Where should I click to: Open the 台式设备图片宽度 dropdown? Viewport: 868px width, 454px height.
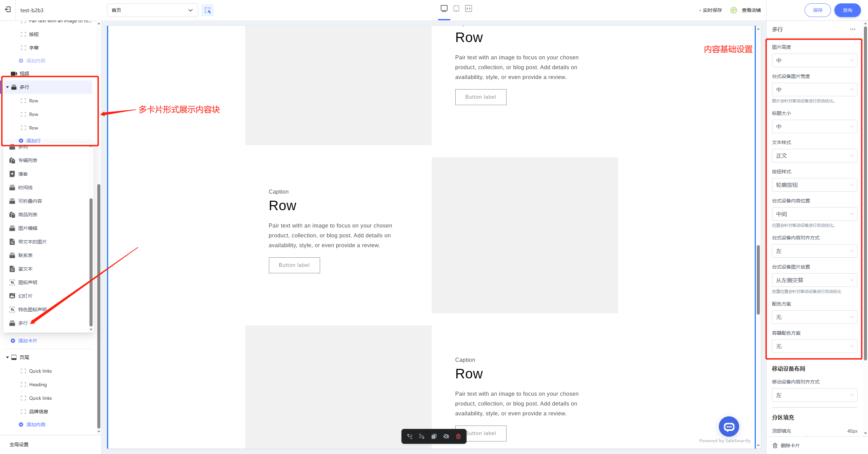pos(815,90)
